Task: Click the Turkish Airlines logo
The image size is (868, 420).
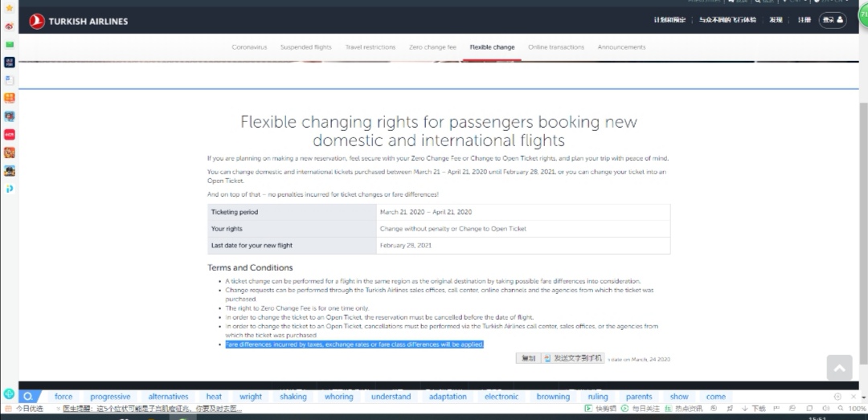Action: [x=79, y=22]
